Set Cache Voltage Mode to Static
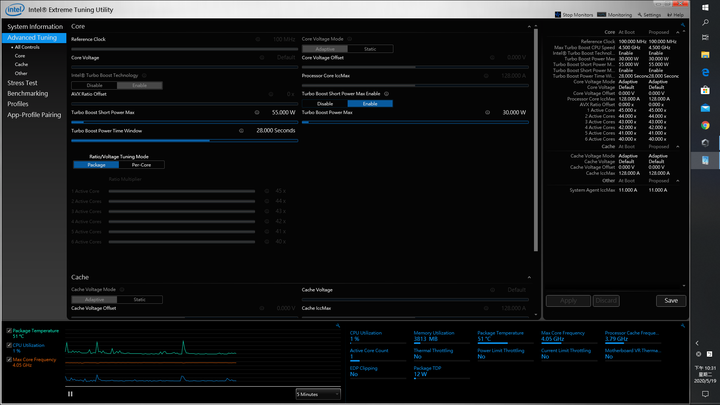720x405 pixels. 140,299
